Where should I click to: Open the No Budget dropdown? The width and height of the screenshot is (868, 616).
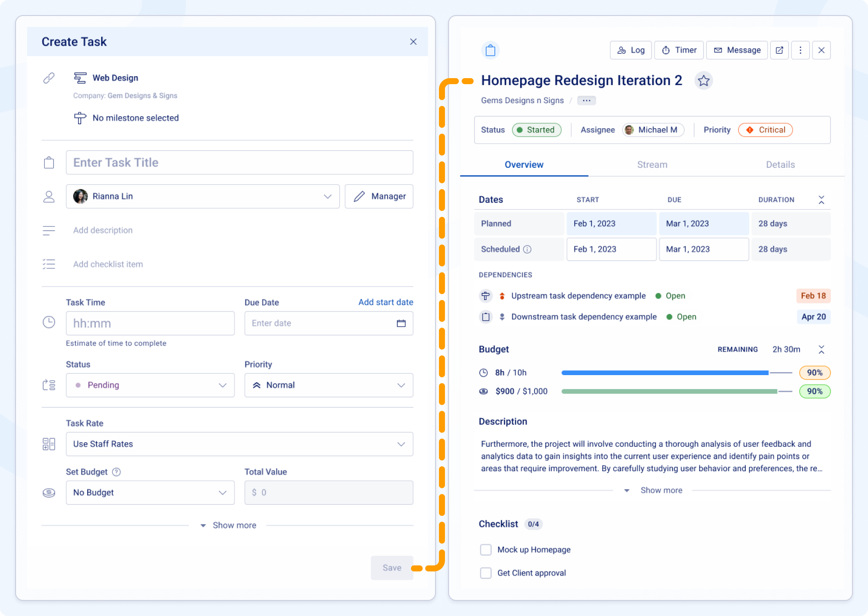tap(150, 493)
